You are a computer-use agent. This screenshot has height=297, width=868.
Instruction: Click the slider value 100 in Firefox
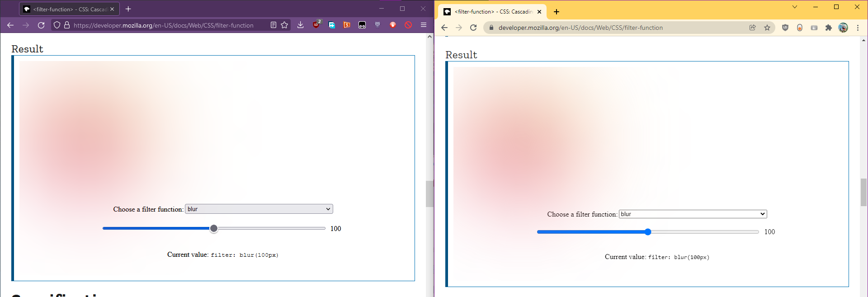pos(336,229)
